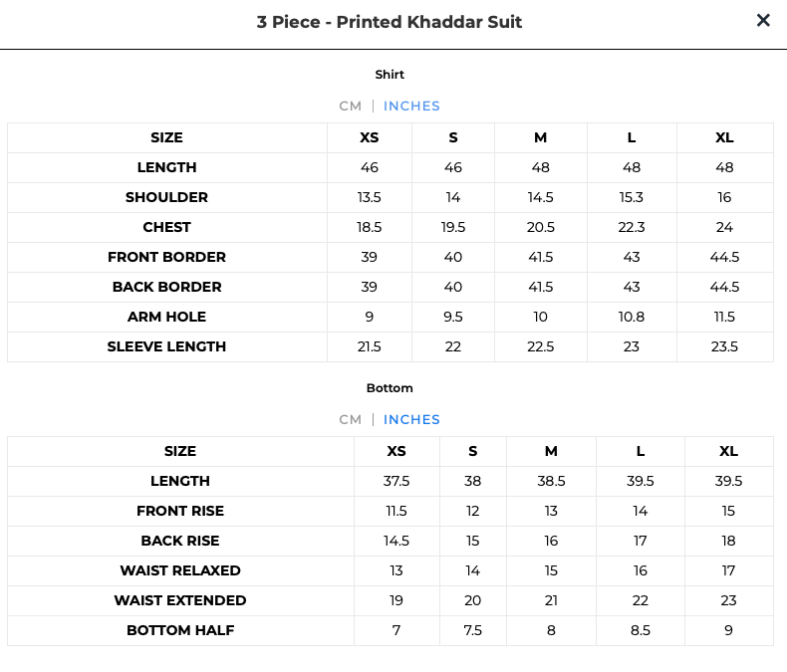Viewport: 787px width, 672px height.
Task: Click the L column header in Bottom table
Action: 641,451
